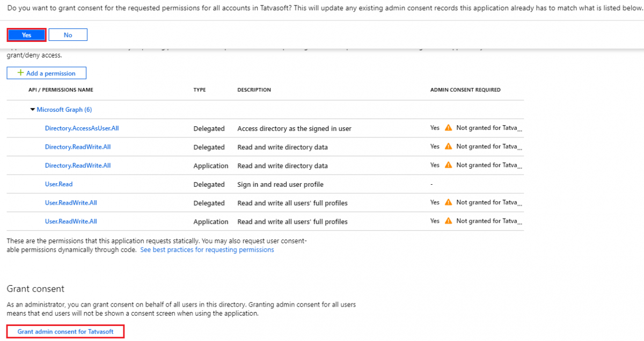The width and height of the screenshot is (644, 341).
Task: Click the warning icon beside application User.ReadWrite.All
Action: (x=448, y=221)
